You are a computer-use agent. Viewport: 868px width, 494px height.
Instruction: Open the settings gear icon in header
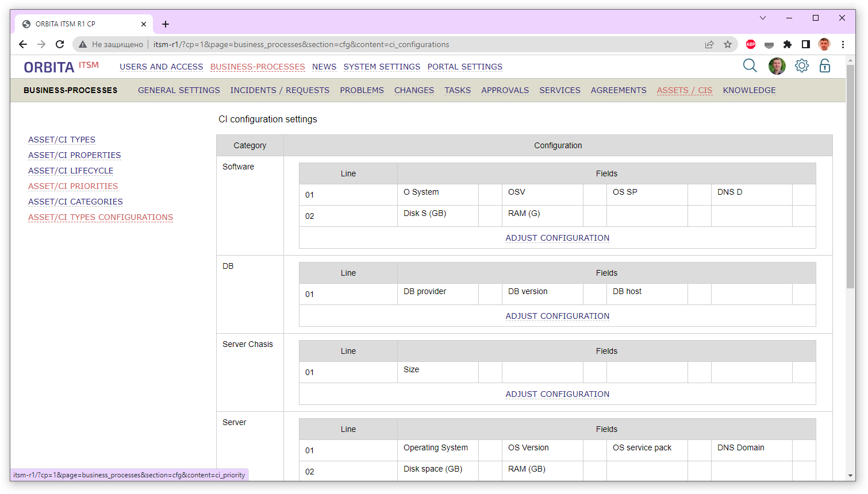[801, 66]
